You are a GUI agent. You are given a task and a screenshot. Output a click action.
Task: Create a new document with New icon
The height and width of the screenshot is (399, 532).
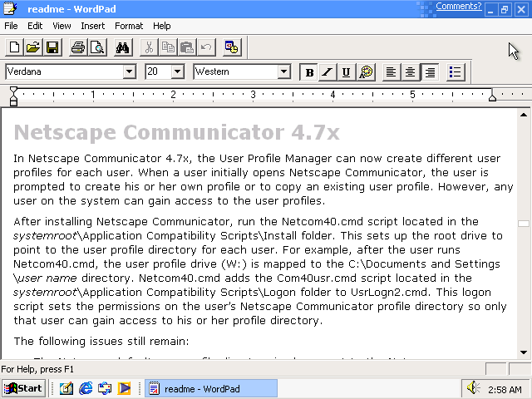[x=14, y=47]
